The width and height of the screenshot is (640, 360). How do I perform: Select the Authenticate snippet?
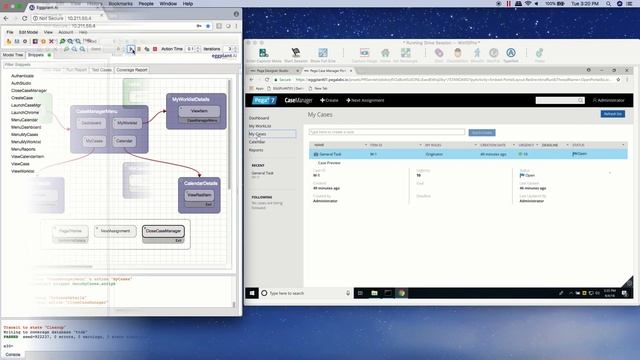click(22, 76)
